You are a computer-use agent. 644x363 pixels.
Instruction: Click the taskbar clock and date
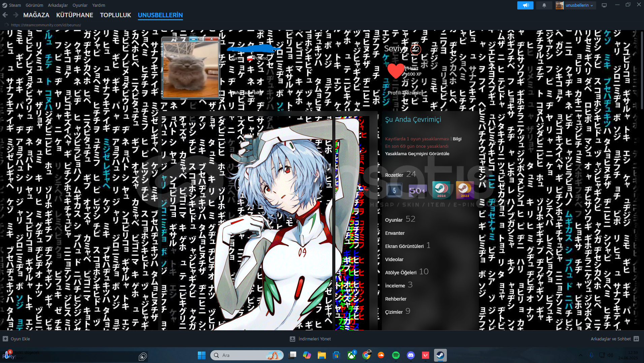coord(628,355)
